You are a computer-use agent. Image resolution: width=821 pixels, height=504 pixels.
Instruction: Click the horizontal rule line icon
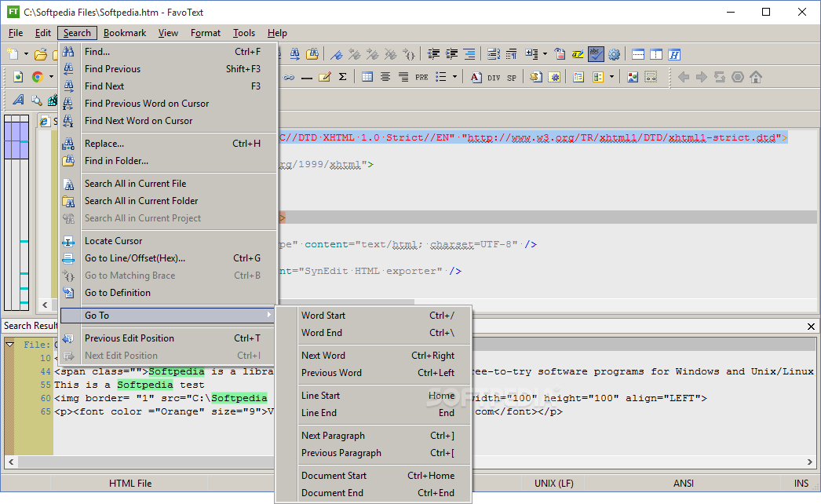pyautogui.click(x=307, y=77)
